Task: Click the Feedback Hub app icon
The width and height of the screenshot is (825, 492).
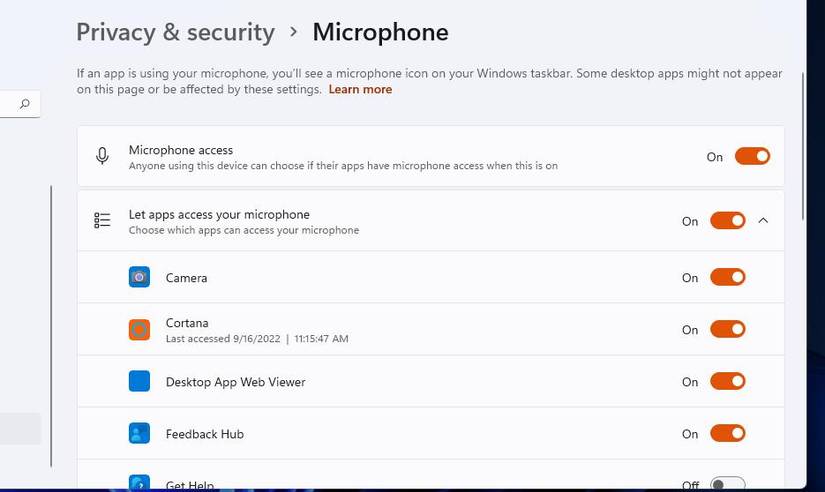Action: (x=139, y=433)
